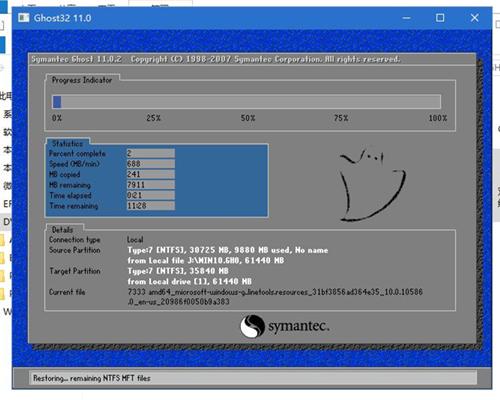The height and width of the screenshot is (400, 500).
Task: Click the 50% progress scale mark
Action: (248, 118)
